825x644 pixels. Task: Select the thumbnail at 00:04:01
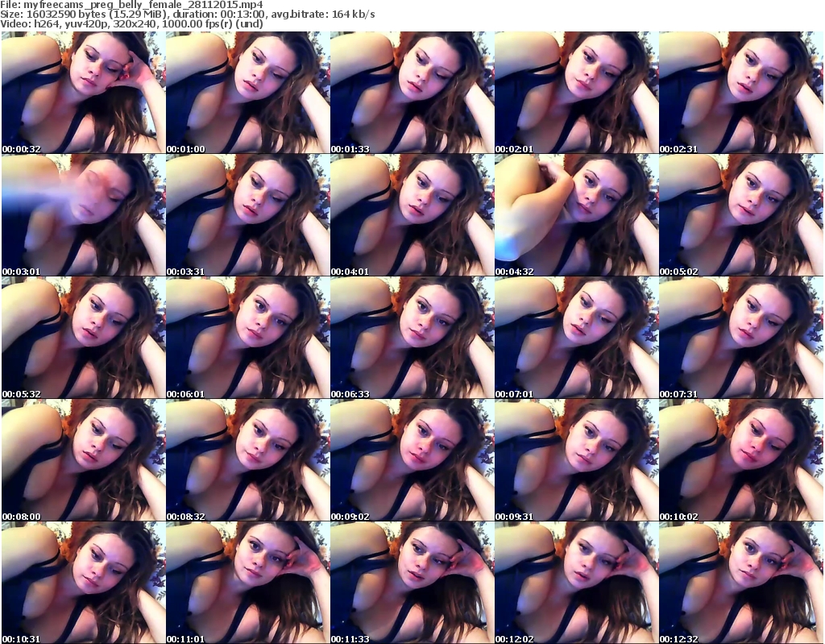point(412,215)
